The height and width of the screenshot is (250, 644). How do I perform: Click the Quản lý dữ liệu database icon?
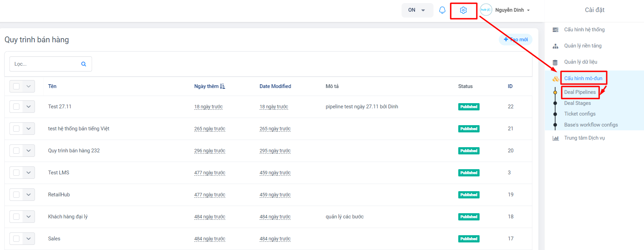point(555,62)
